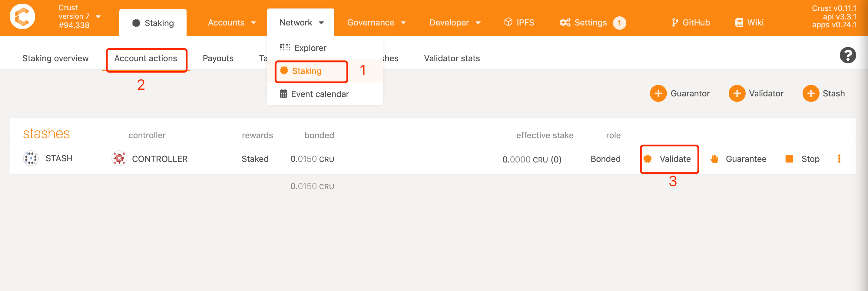This screenshot has width=868, height=291.
Task: Click the Wiki book icon
Action: pos(739,23)
